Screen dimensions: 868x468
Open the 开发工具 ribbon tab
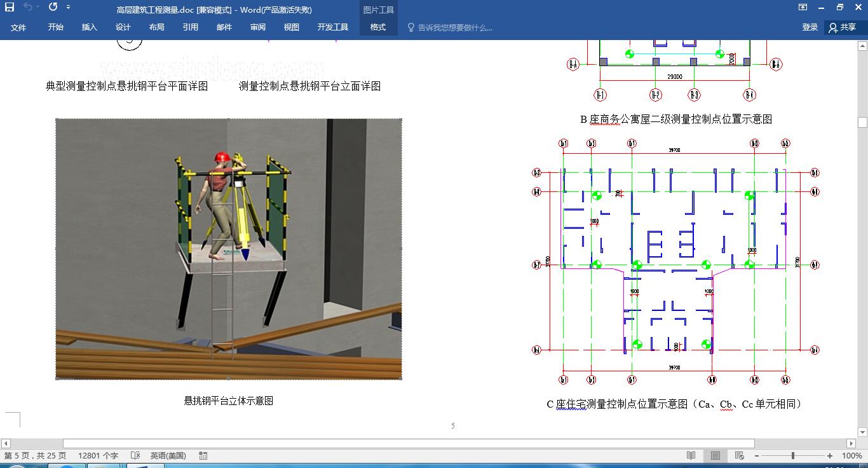coord(333,27)
